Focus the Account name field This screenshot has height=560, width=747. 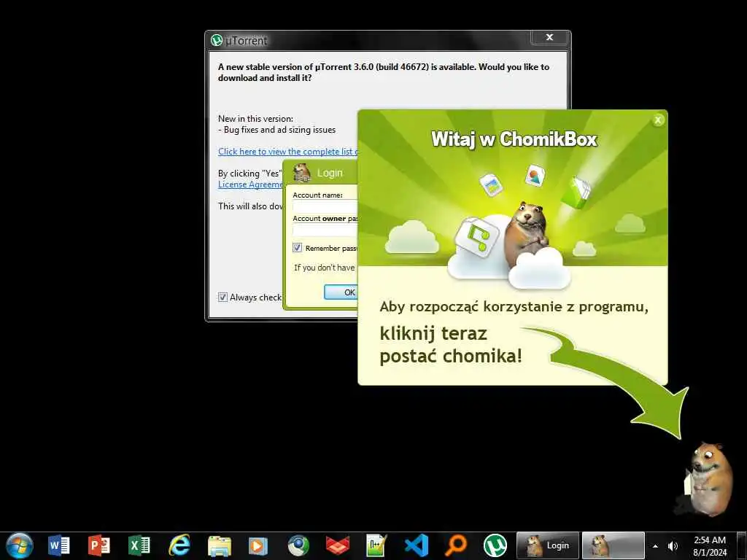pos(325,206)
